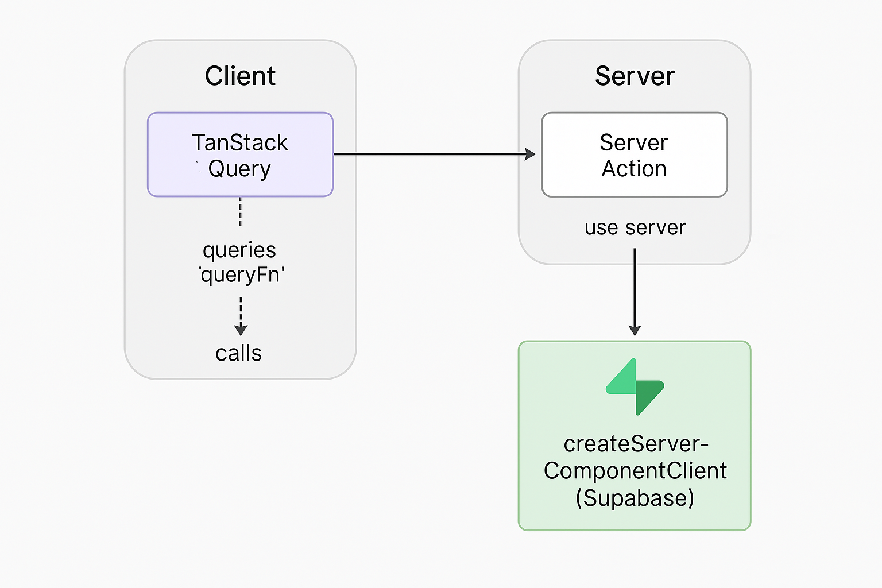
Task: Click the createServerComponentClient (Supabase) label
Action: tap(635, 471)
